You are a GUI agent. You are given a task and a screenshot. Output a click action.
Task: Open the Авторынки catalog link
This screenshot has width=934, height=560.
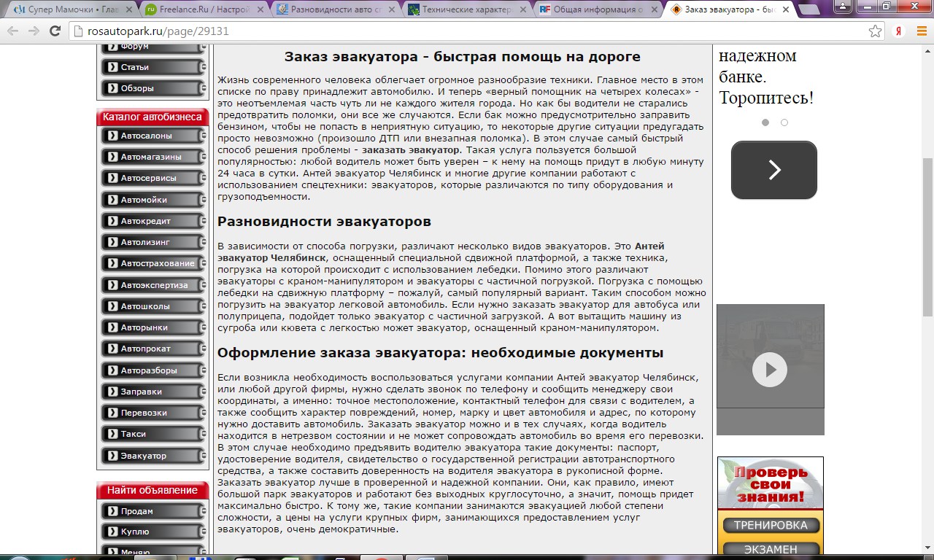[x=153, y=327]
